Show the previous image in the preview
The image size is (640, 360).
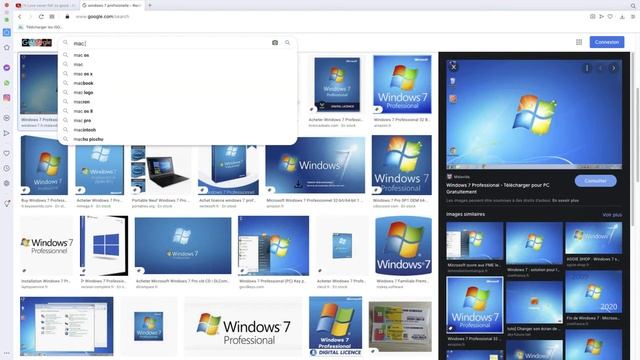[600, 68]
